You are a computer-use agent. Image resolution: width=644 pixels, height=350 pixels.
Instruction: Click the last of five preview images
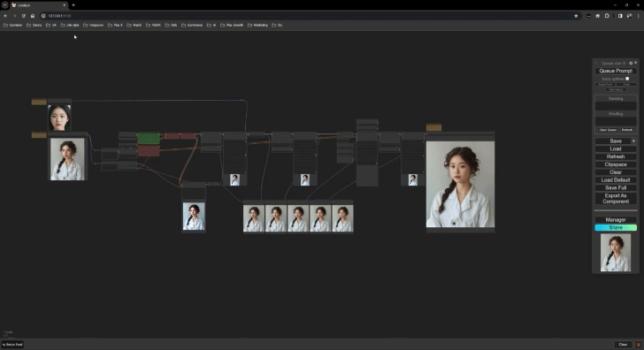pos(342,218)
